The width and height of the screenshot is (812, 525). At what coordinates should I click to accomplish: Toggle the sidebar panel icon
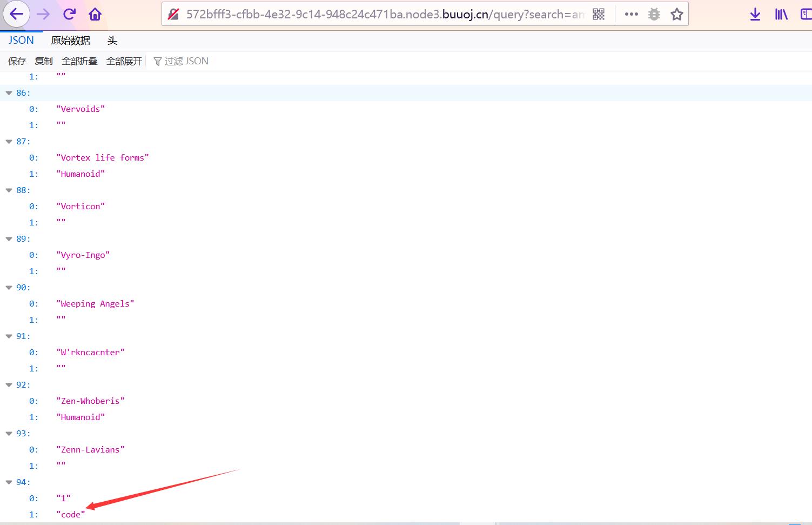(807, 15)
